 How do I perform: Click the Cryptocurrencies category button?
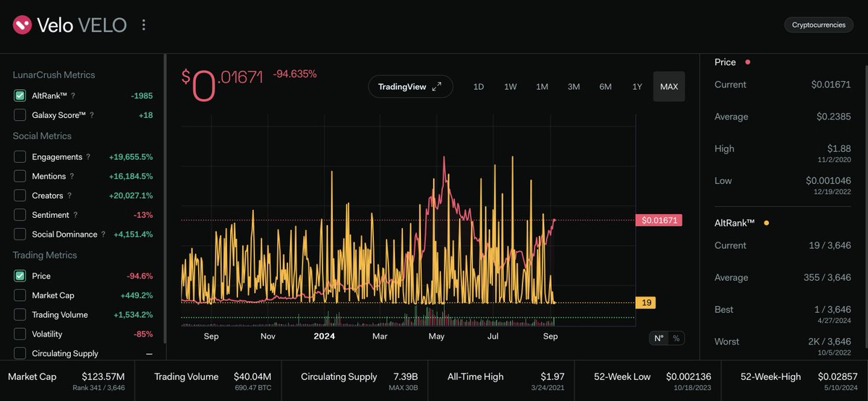click(x=819, y=25)
